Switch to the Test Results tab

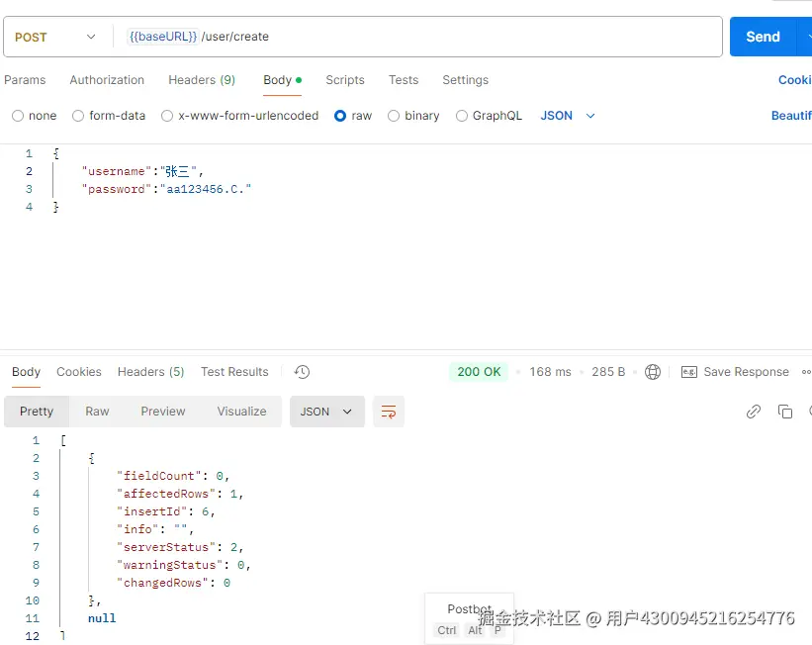234,372
